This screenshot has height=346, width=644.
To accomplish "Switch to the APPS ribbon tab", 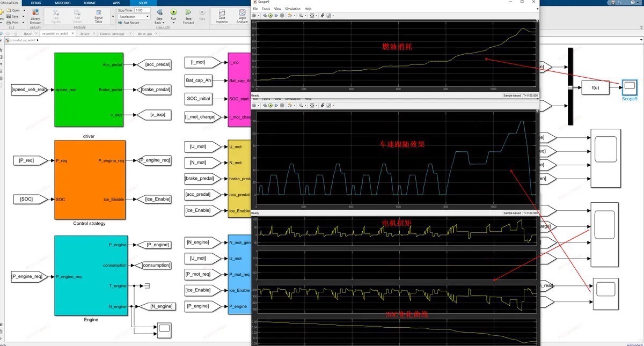I will pyautogui.click(x=116, y=3).
